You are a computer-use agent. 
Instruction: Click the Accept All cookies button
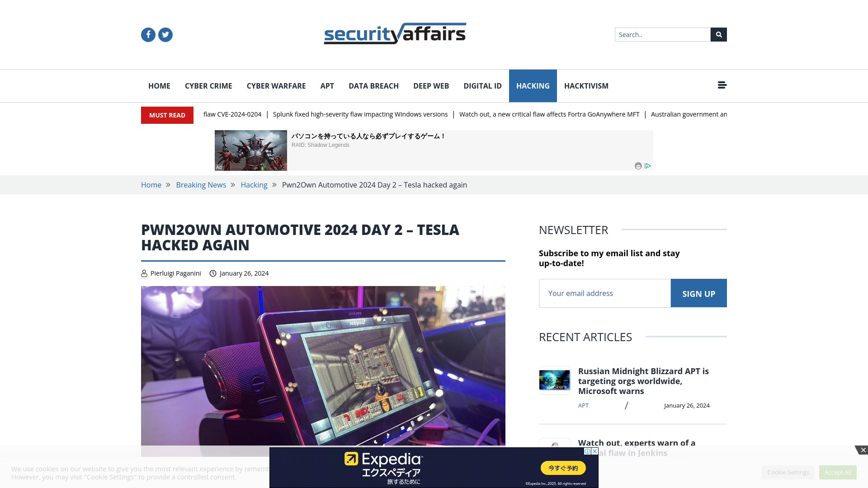coord(838,472)
